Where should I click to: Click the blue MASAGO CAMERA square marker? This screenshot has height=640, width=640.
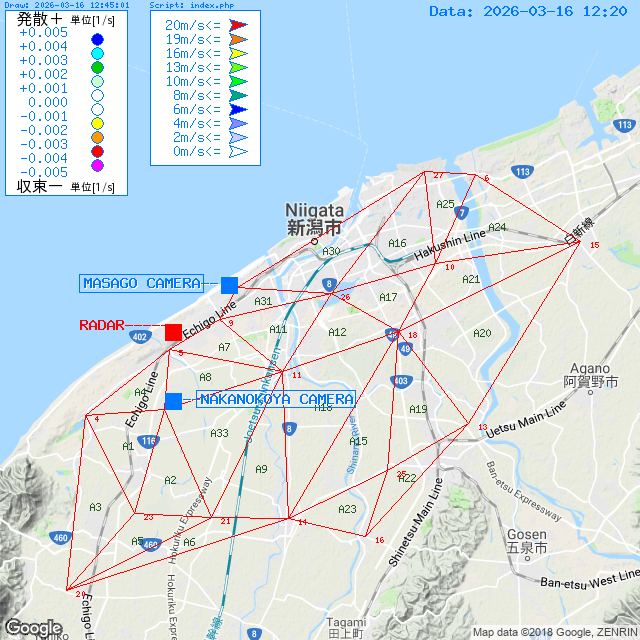tap(229, 285)
